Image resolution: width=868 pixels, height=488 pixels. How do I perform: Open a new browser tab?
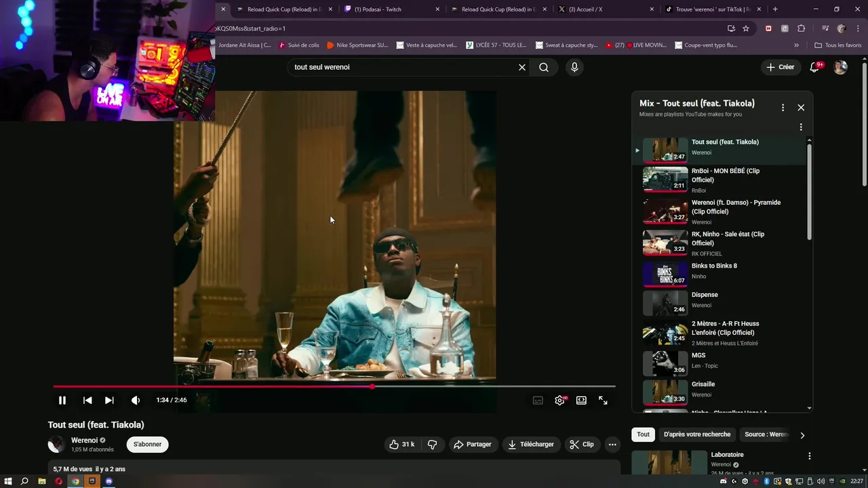775,9
